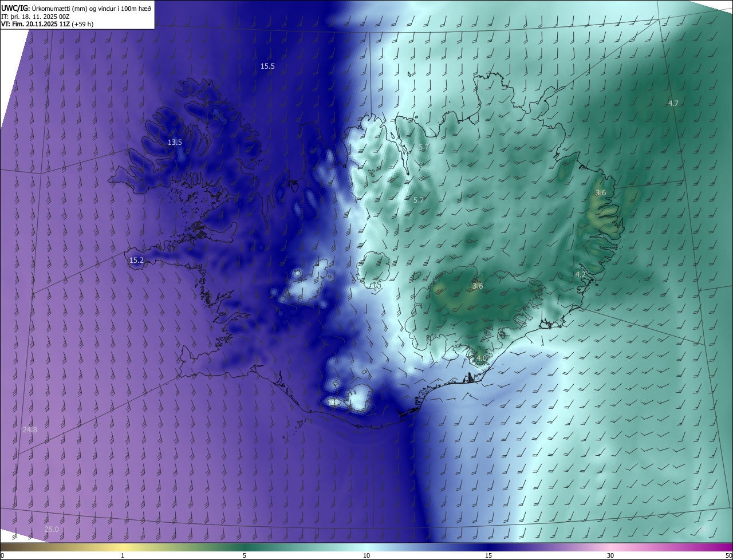Click the title 'UWC/IG: Úrkomumætti (mm) og vindur í 100m hæð'
Viewport: 733px width, 560px height.
[76, 8]
